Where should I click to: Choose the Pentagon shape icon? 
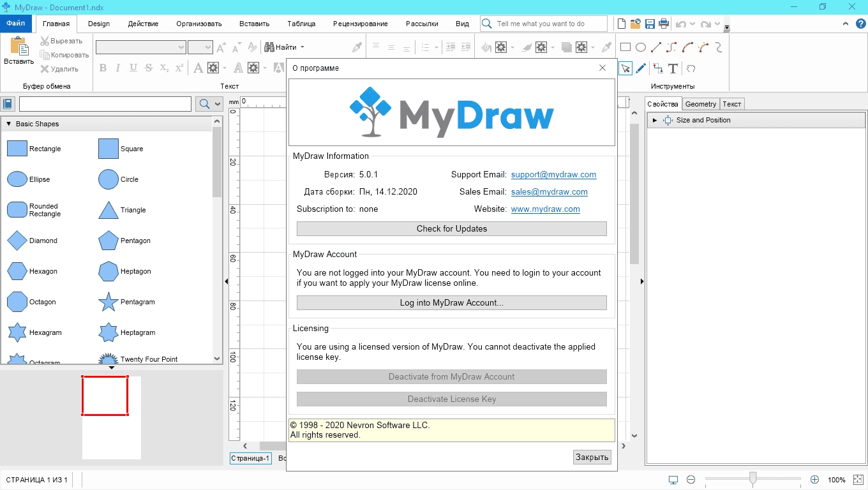(108, 241)
